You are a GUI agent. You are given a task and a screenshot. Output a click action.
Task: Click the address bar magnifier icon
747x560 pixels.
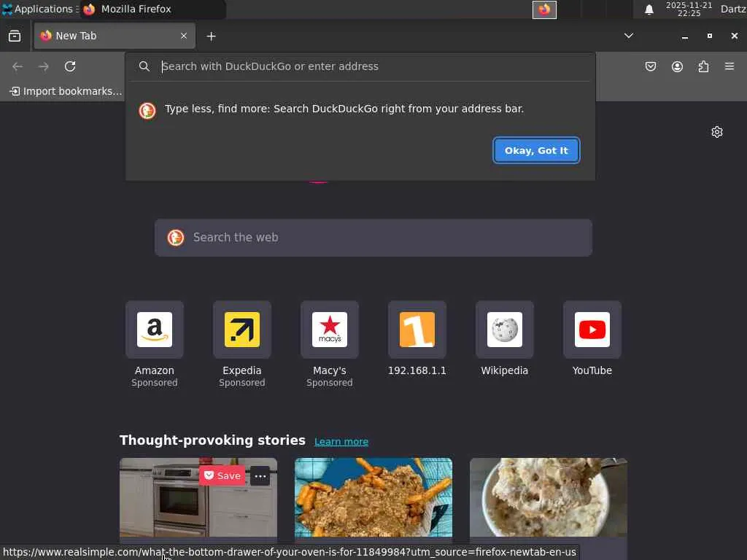[x=144, y=66]
